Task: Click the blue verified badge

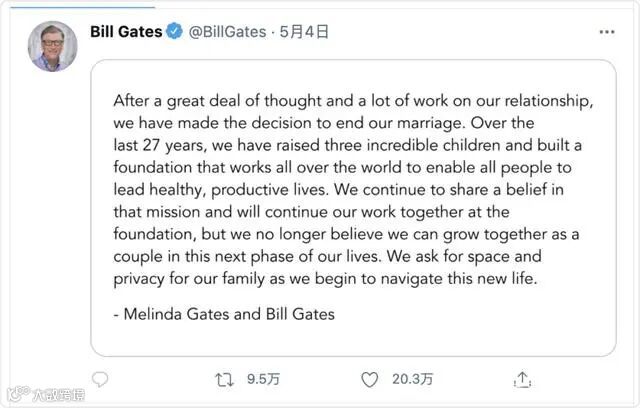Action: 174,32
